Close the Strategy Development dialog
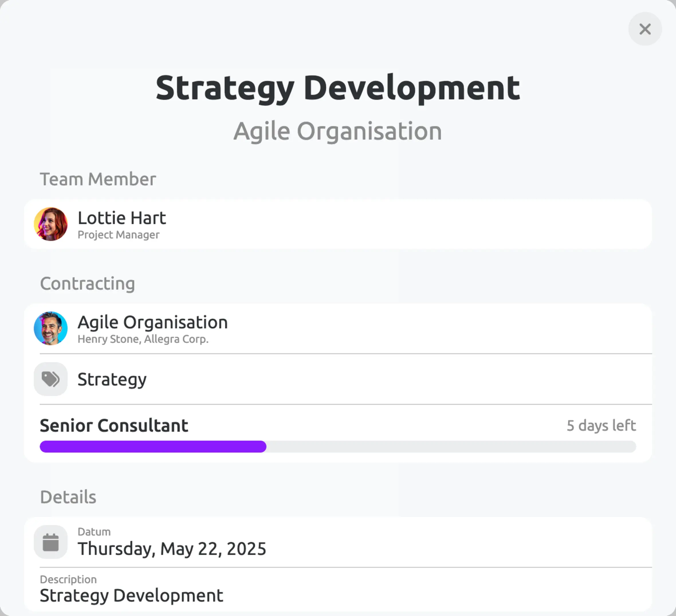Viewport: 676px width, 616px height. [x=645, y=29]
